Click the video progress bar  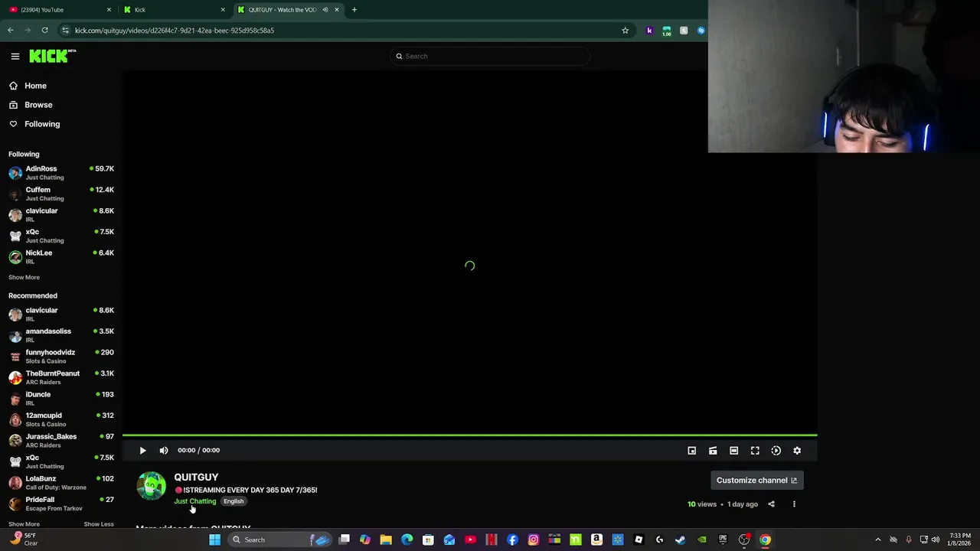click(469, 435)
